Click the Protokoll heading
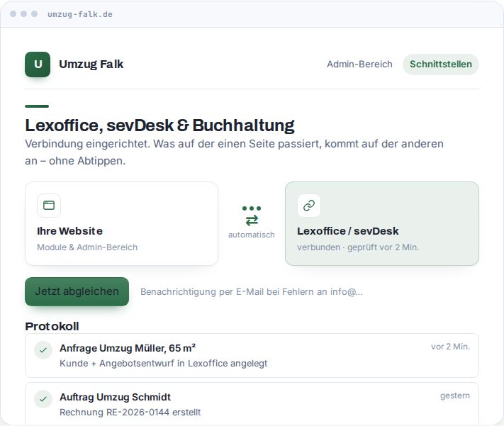 (x=52, y=326)
